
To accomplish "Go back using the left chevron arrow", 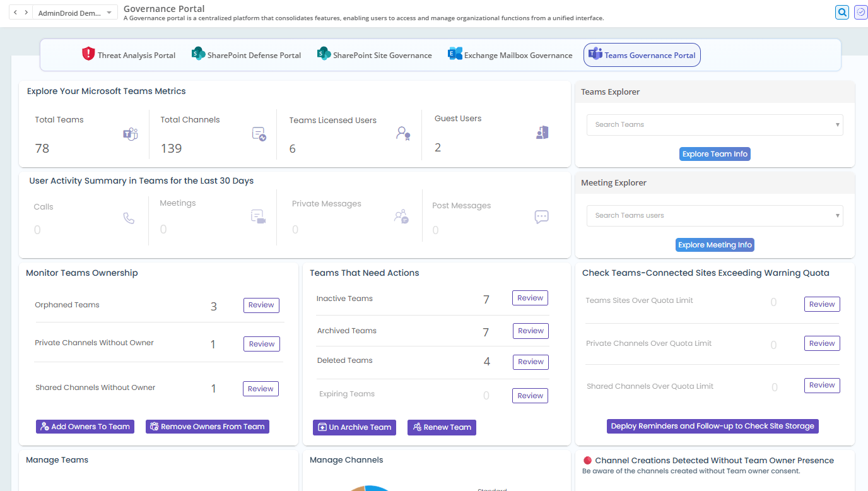I will [x=16, y=13].
